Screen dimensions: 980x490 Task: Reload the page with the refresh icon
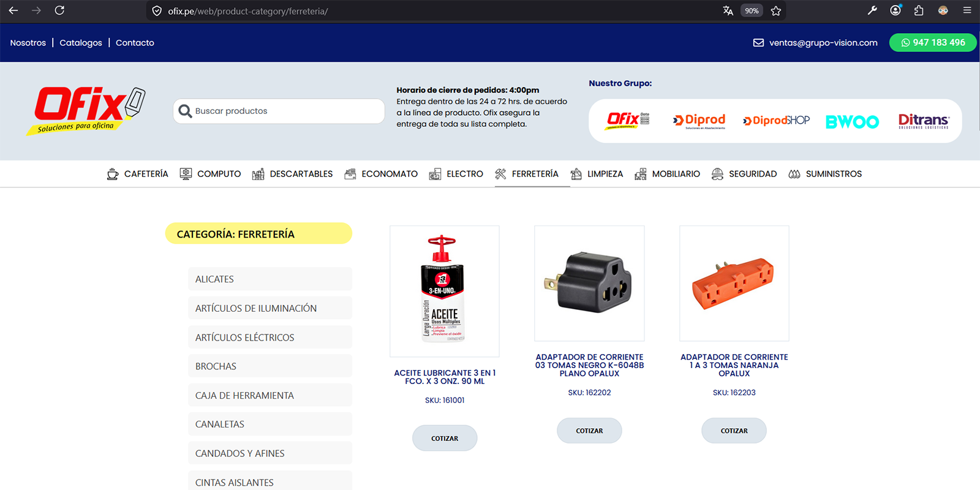tap(59, 10)
